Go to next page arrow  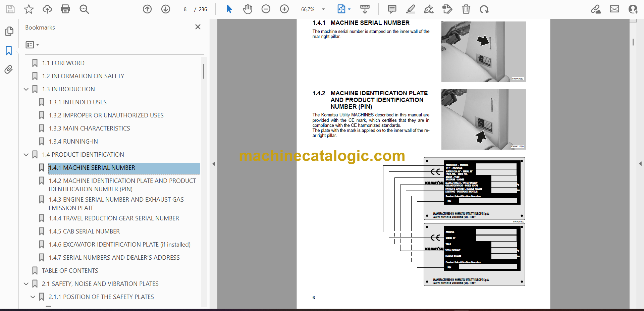(166, 9)
